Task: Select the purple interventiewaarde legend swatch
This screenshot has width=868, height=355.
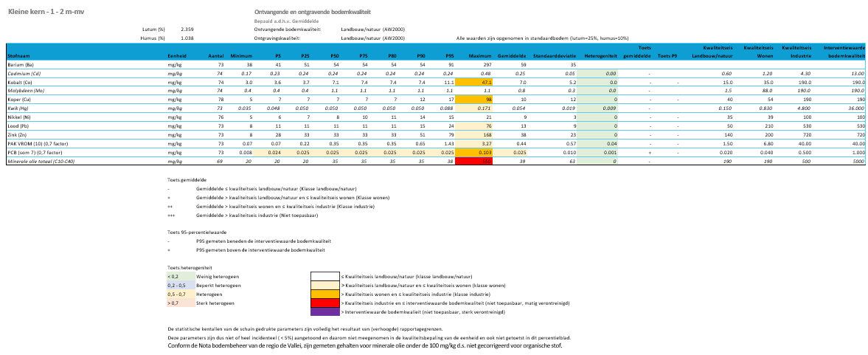Action: click(x=325, y=312)
